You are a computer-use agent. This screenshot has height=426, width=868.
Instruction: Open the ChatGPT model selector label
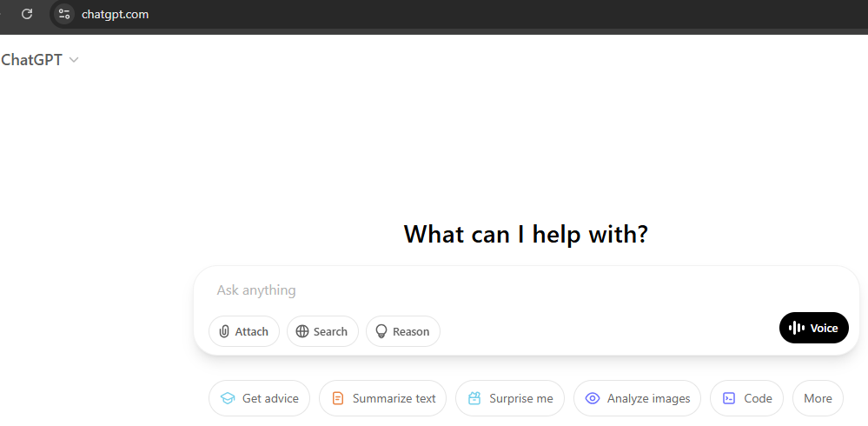tap(31, 60)
